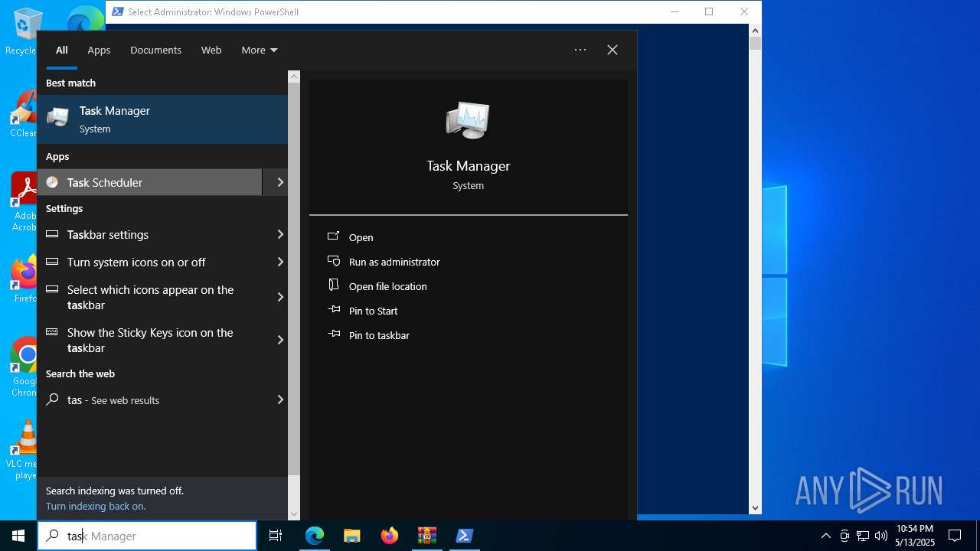Click the Task Scheduler app icon

[x=52, y=182]
